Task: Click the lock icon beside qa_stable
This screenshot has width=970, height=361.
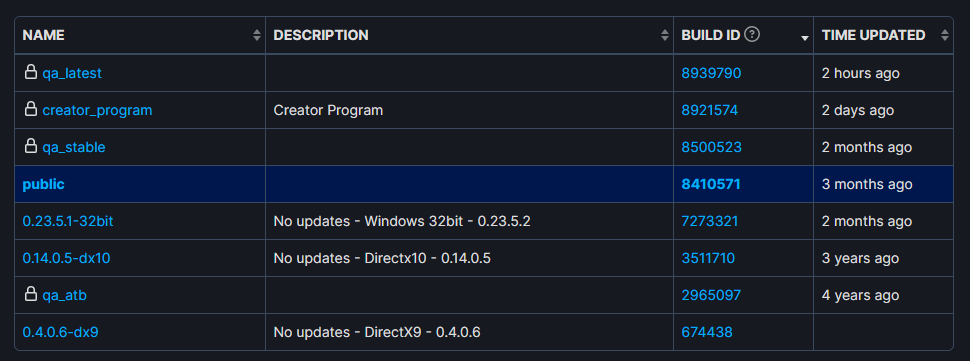Action: (30, 147)
